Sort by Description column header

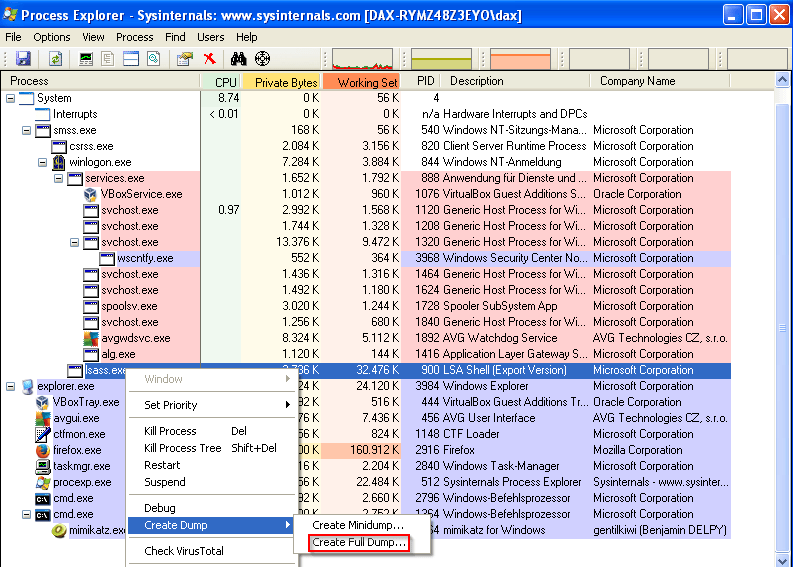(x=515, y=81)
